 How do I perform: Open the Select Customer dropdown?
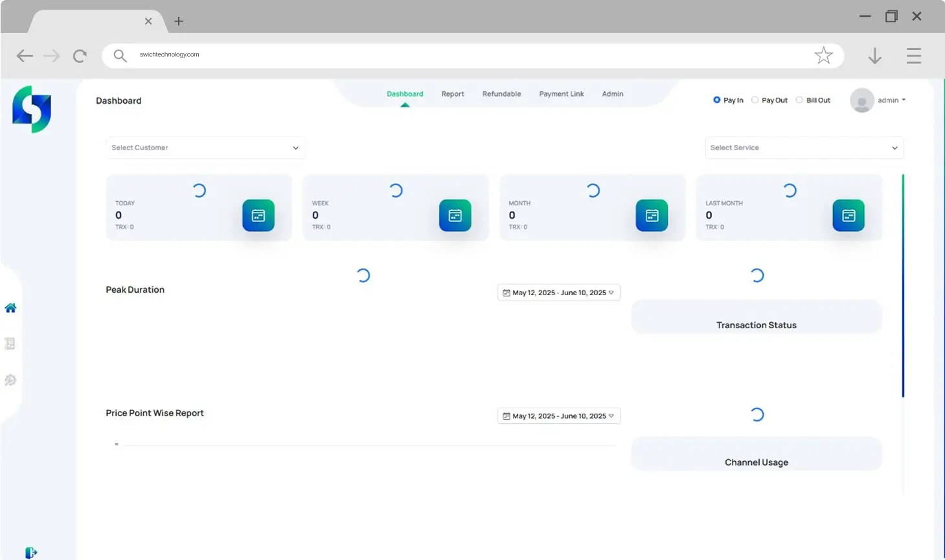coord(205,148)
